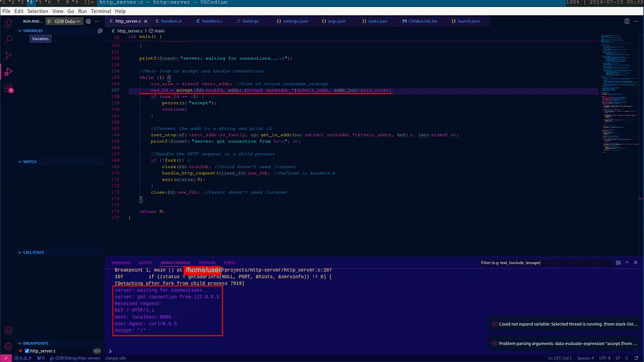Start debugging with the green play icon
Viewport: 644px width, 362px height.
49,21
